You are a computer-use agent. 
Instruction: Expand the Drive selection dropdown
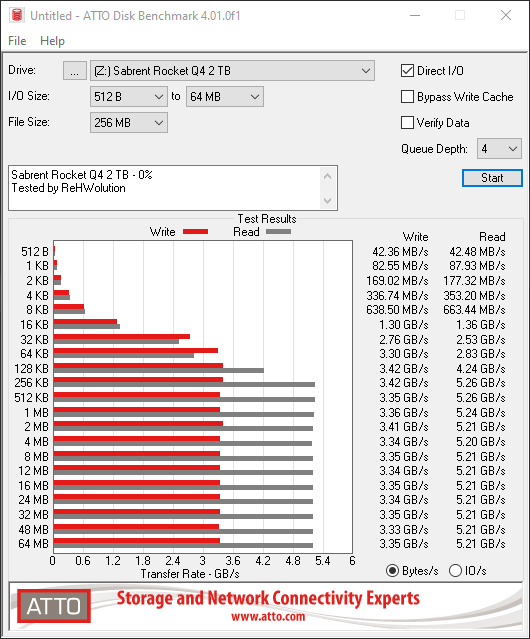coord(232,71)
